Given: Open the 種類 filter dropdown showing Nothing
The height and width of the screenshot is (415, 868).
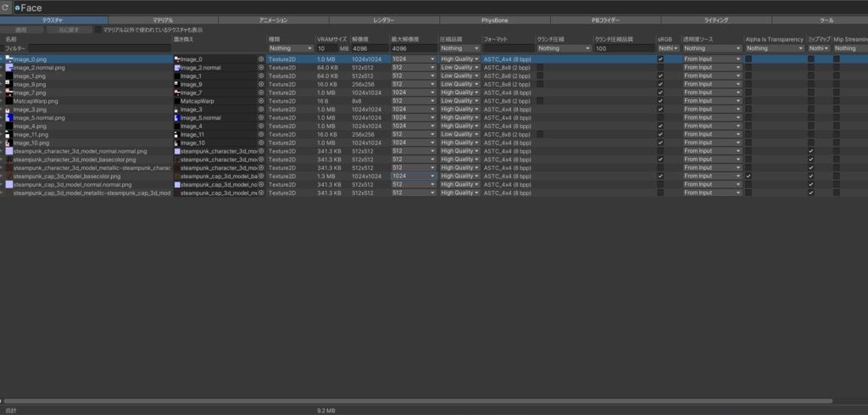Looking at the screenshot, I should 291,48.
